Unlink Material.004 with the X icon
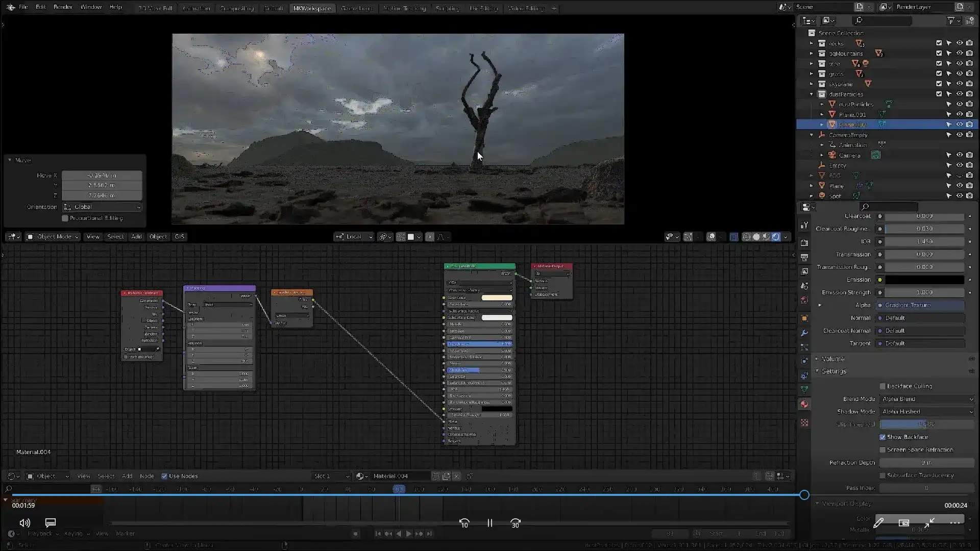Image resolution: width=980 pixels, height=551 pixels. [457, 476]
